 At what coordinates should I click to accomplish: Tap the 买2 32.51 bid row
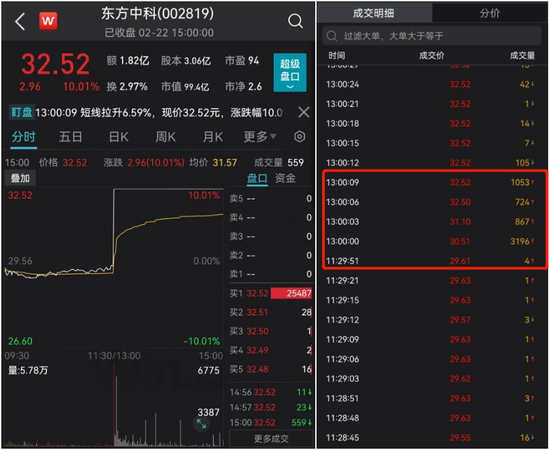[x=270, y=312]
